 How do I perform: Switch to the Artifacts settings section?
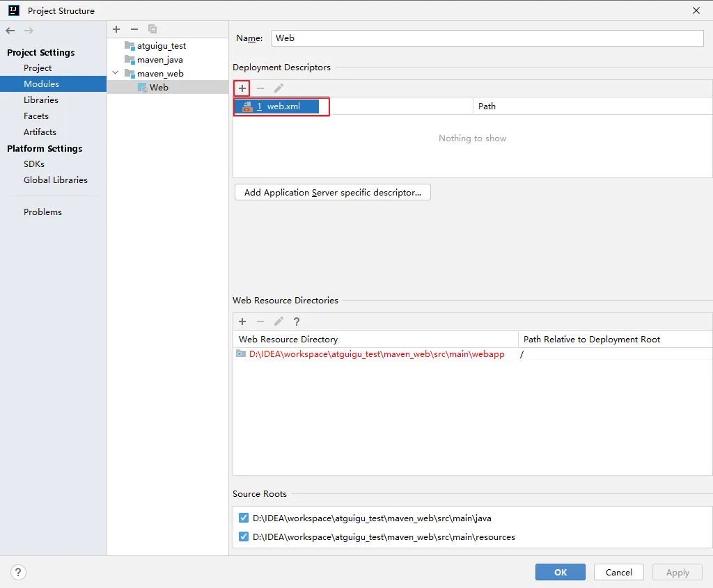tap(40, 132)
